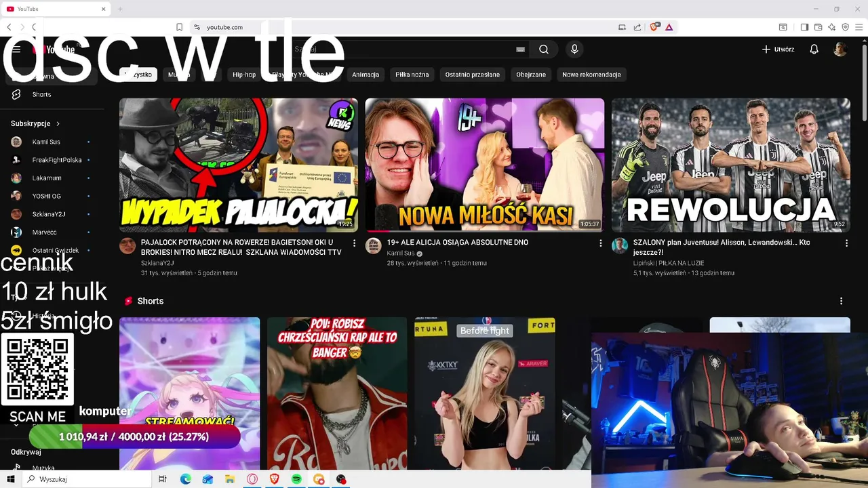
Task: Open Lipiński Piłka na luzie channel name
Action: click(x=669, y=263)
